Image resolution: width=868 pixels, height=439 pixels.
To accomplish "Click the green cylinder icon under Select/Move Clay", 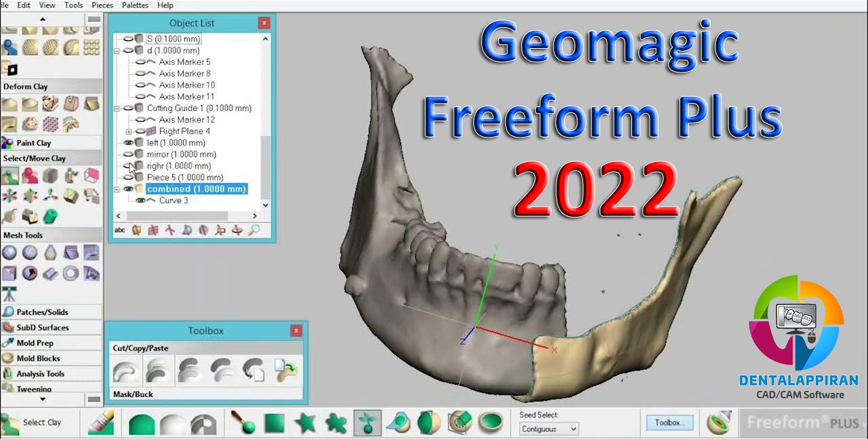I will coord(50,216).
